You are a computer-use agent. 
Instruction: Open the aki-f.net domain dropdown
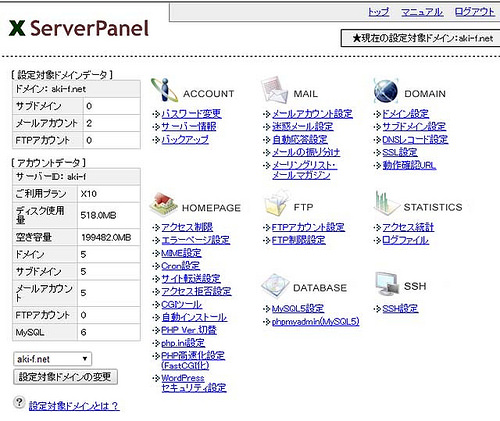(52, 359)
